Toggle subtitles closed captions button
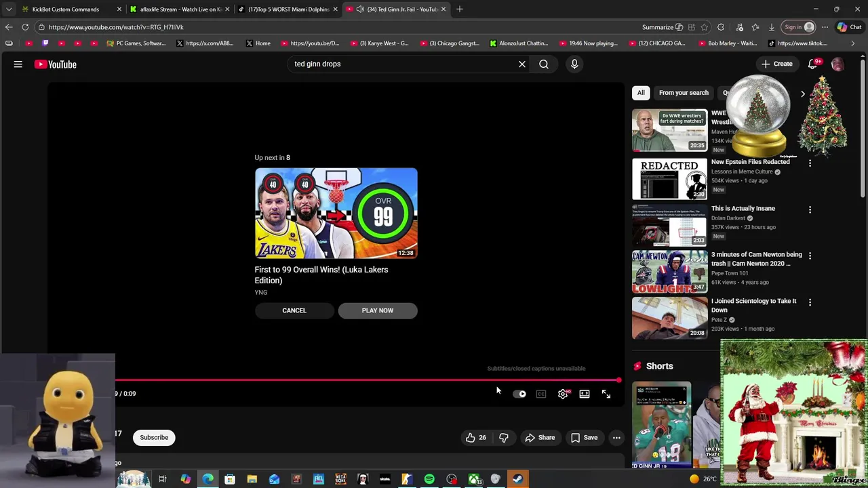This screenshot has width=868, height=488. click(x=541, y=394)
